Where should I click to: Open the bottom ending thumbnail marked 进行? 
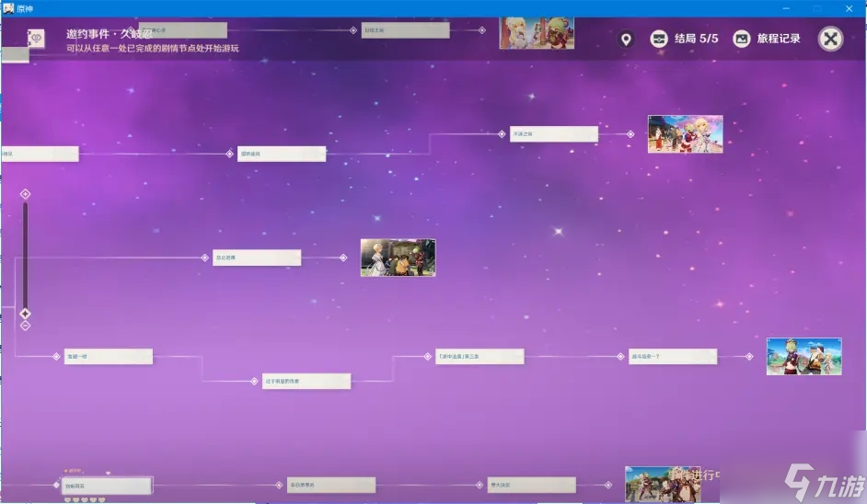tap(663, 484)
